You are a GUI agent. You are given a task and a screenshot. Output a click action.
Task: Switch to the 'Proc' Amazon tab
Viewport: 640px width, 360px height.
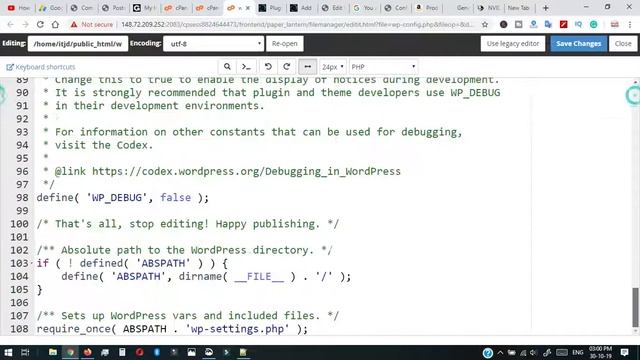click(x=427, y=8)
